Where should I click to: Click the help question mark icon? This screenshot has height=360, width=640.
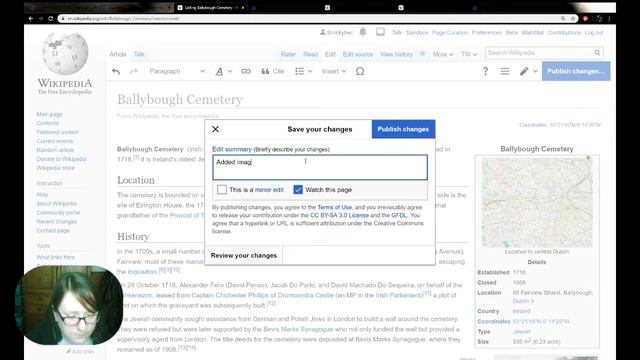point(485,71)
